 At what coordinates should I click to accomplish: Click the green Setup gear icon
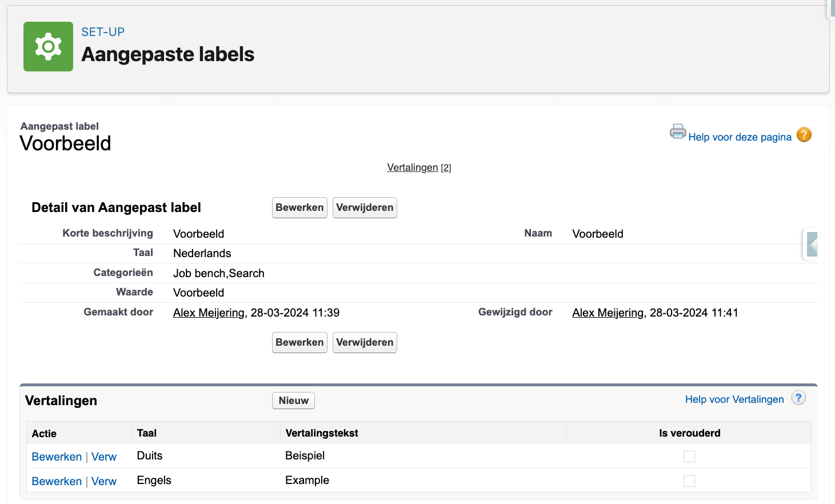click(x=48, y=47)
